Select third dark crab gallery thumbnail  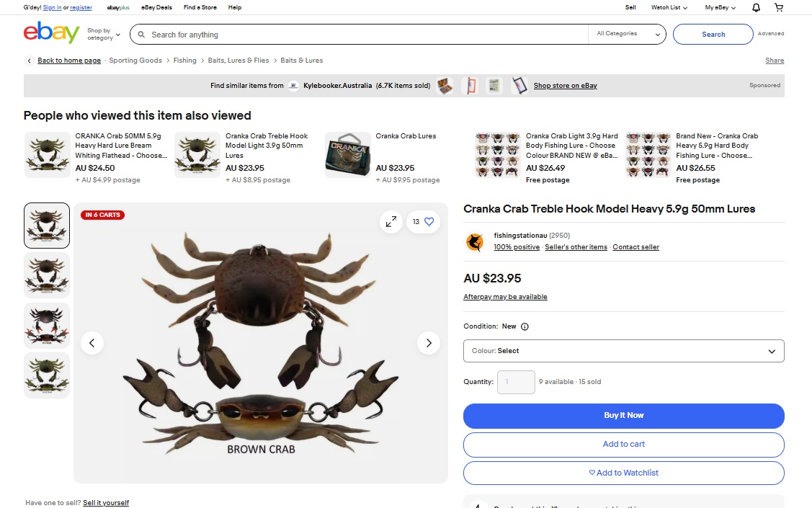click(47, 325)
